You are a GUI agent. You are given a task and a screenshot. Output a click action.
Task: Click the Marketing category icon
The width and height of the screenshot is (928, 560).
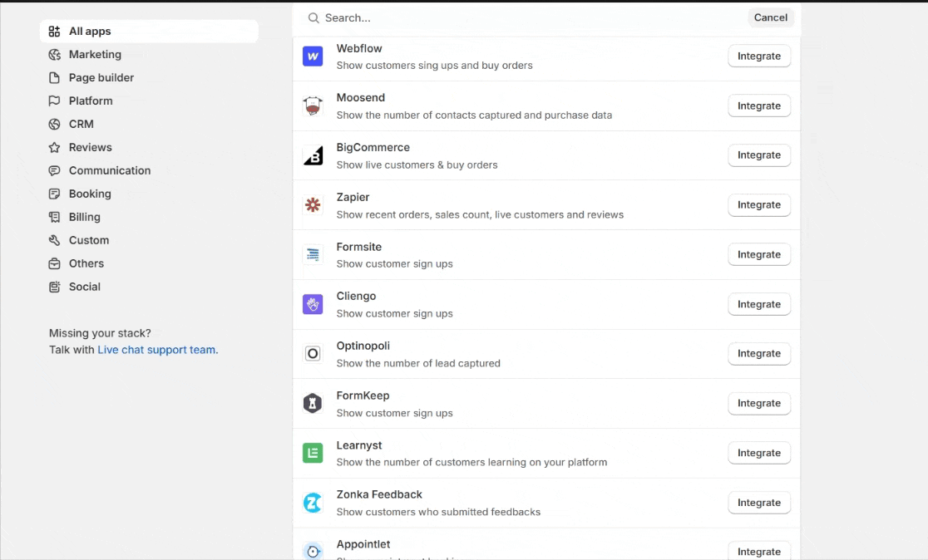[x=54, y=54]
